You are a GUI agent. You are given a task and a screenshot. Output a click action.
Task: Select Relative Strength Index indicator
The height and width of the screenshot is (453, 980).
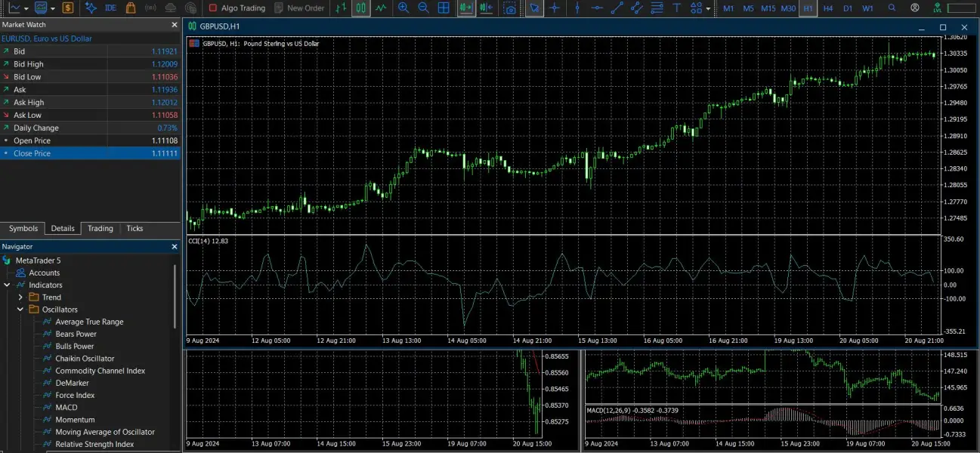94,445
